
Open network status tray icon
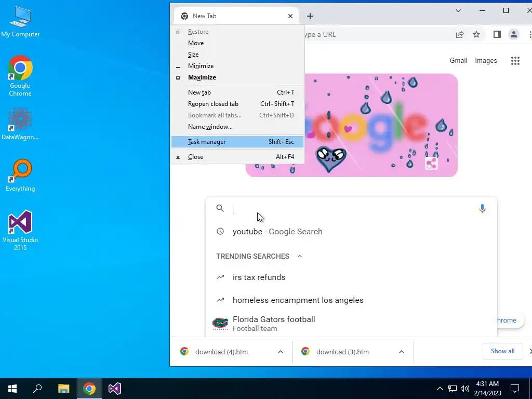coord(453,389)
